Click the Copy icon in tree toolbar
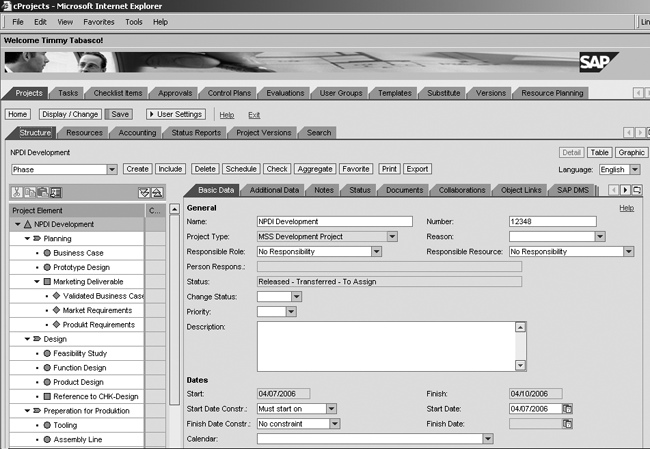The image size is (650, 449). pos(29,192)
